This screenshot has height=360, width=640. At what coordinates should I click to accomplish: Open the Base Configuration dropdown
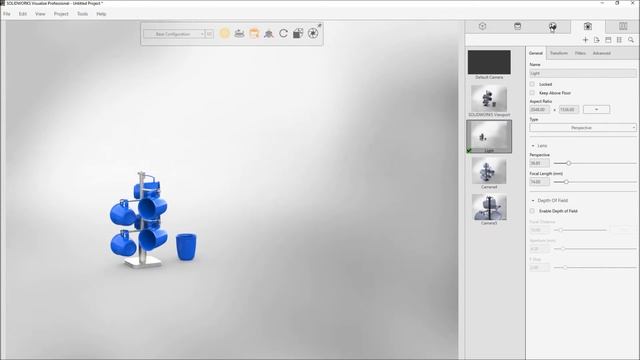point(174,34)
